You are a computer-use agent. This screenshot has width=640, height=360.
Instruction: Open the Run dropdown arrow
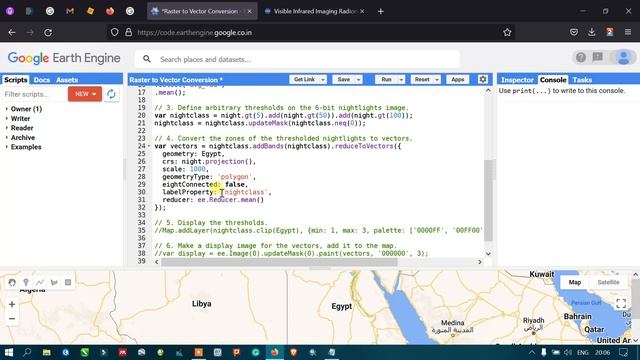(401, 80)
